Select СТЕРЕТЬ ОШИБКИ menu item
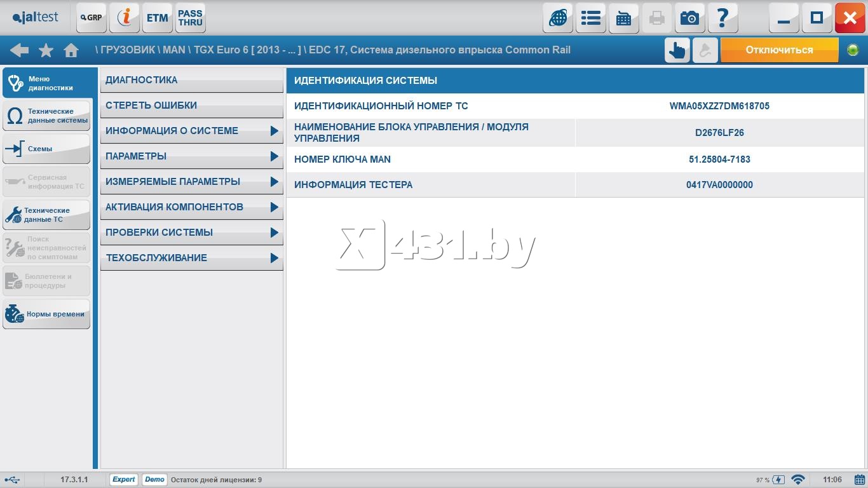This screenshot has height=488, width=868. pyautogui.click(x=191, y=105)
